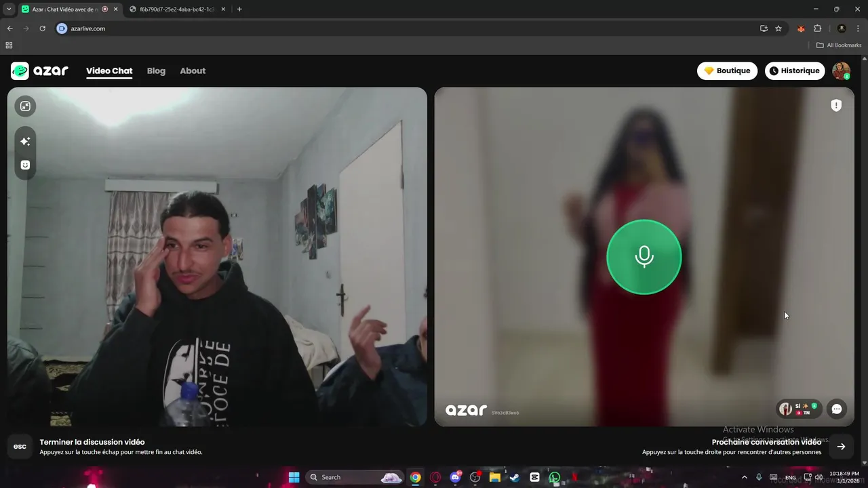This screenshot has height=488, width=868.
Task: Open a new browser tab
Action: click(x=239, y=9)
